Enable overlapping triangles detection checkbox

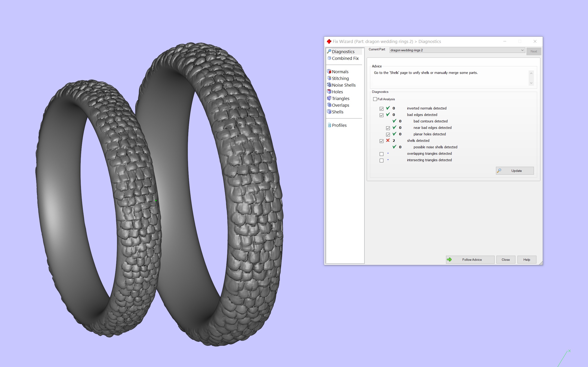click(382, 154)
